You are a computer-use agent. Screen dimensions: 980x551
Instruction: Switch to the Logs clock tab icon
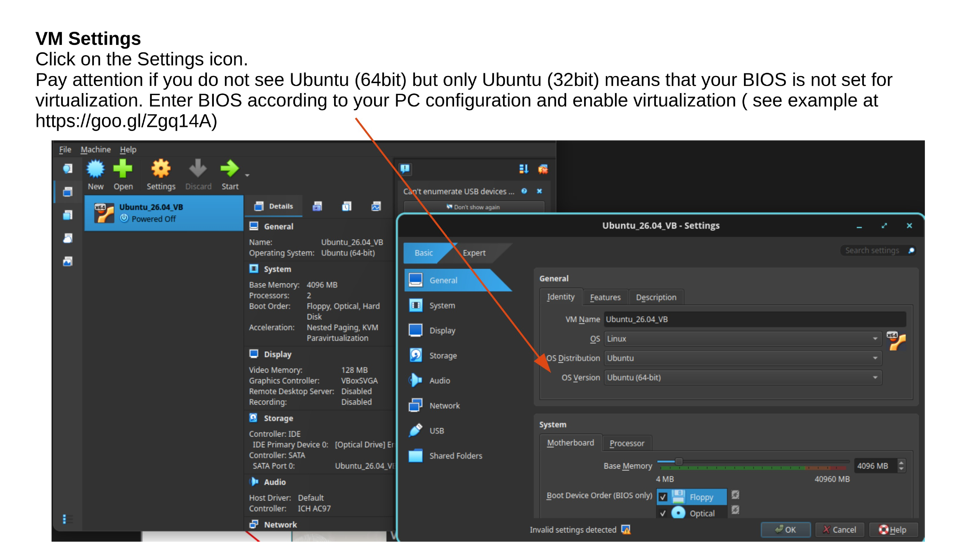pyautogui.click(x=347, y=206)
